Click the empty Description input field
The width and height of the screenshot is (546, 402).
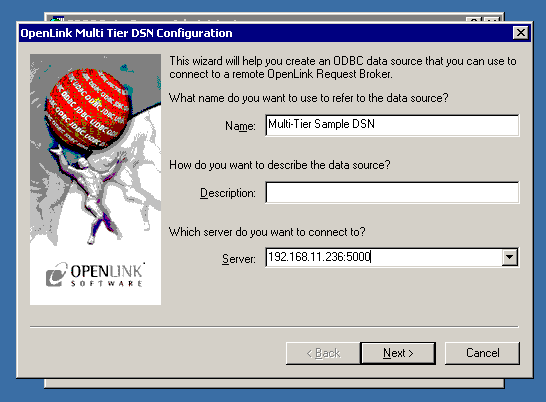coord(392,192)
